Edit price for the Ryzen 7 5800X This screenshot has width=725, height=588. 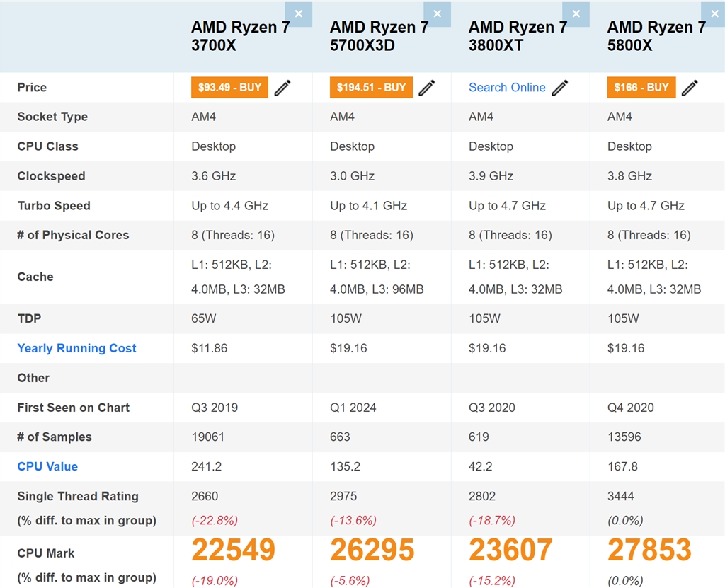point(690,87)
